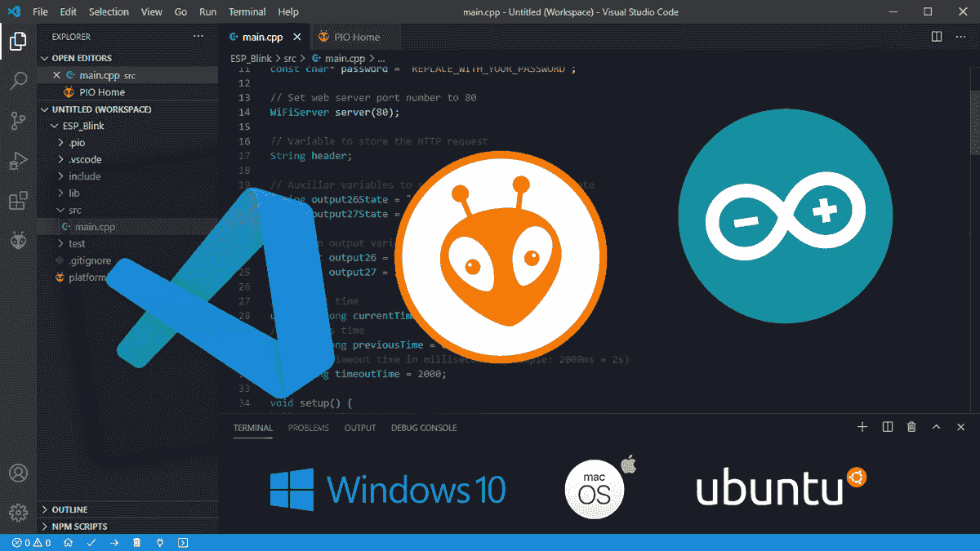Kill terminal with panel trash icon
Viewport: 980px width, 551px height.
pyautogui.click(x=911, y=427)
